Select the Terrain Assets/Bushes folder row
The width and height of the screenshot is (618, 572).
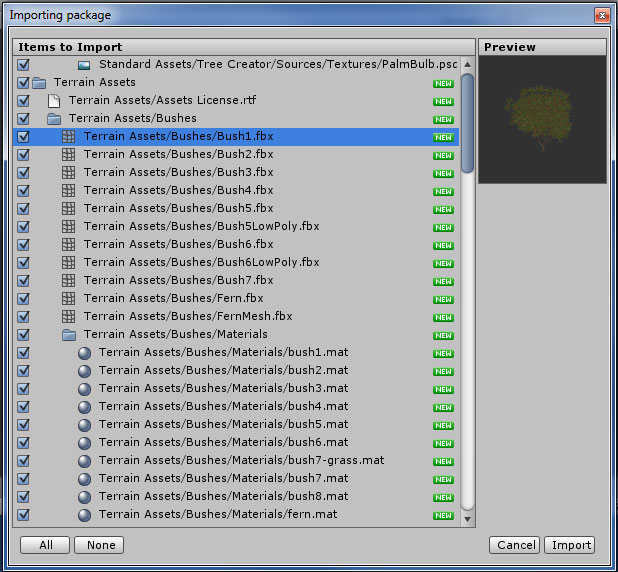(132, 118)
